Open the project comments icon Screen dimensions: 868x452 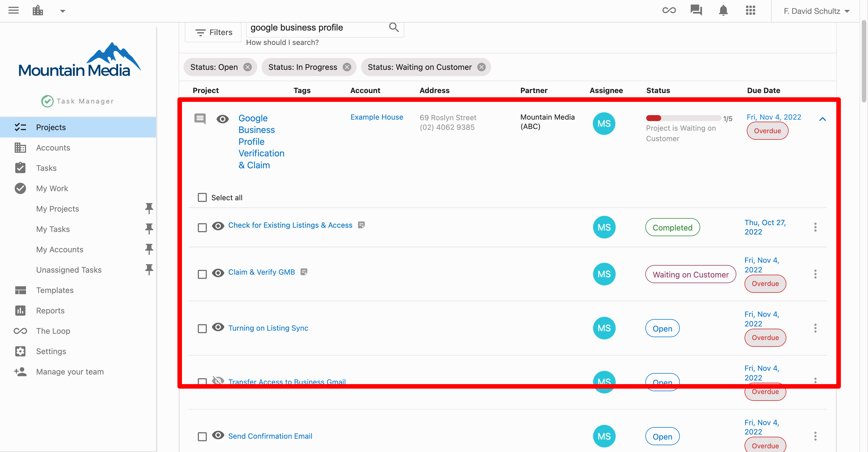(200, 119)
